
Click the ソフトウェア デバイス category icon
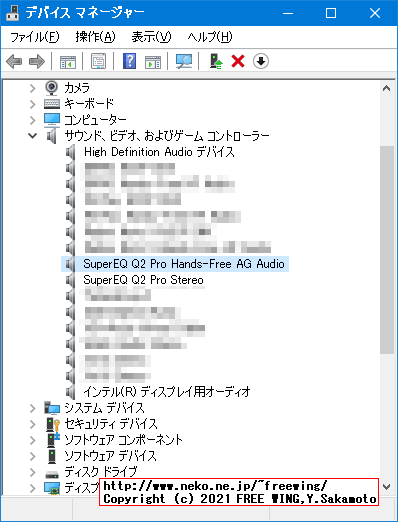(x=52, y=456)
